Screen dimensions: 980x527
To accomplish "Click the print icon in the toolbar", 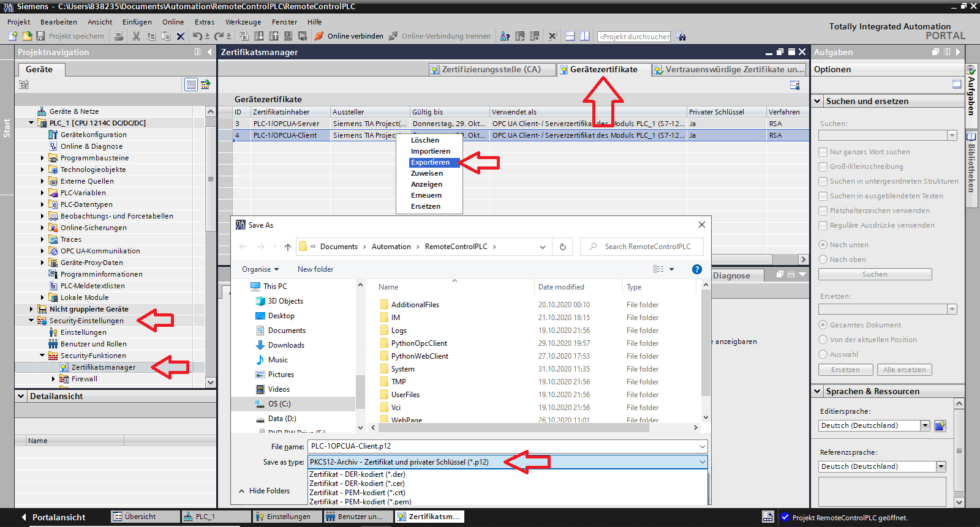I will click(x=119, y=36).
